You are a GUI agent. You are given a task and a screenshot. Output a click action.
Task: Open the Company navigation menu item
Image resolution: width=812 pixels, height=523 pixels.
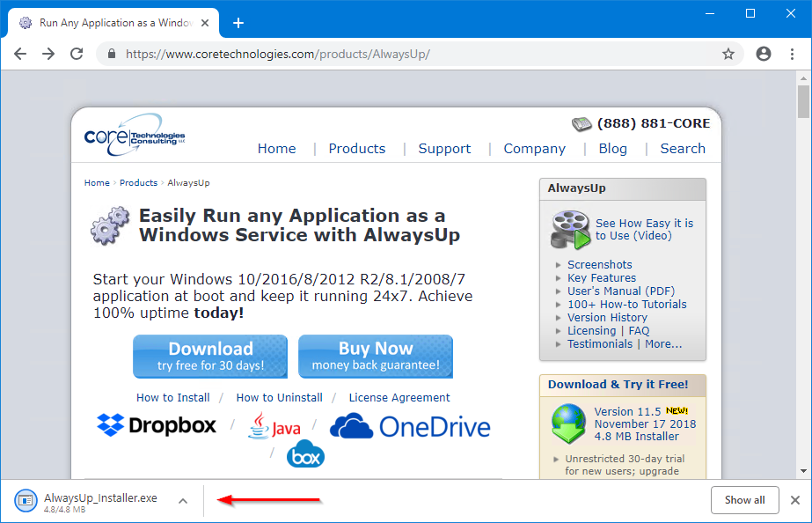pos(534,149)
